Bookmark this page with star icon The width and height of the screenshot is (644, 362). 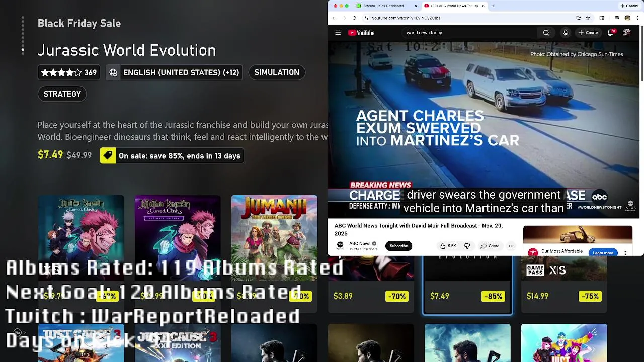[x=588, y=18]
